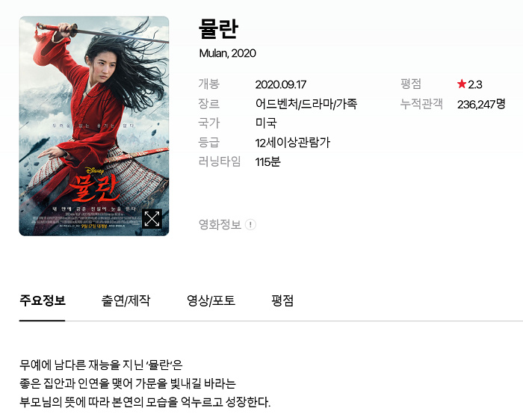Select the 주요정보 tab
The width and height of the screenshot is (523, 420).
[43, 300]
